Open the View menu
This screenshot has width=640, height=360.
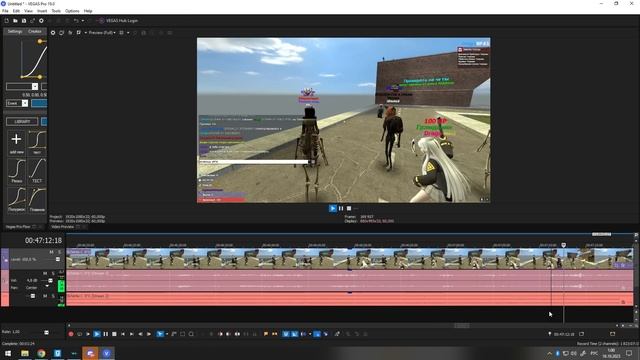pyautogui.click(x=29, y=11)
